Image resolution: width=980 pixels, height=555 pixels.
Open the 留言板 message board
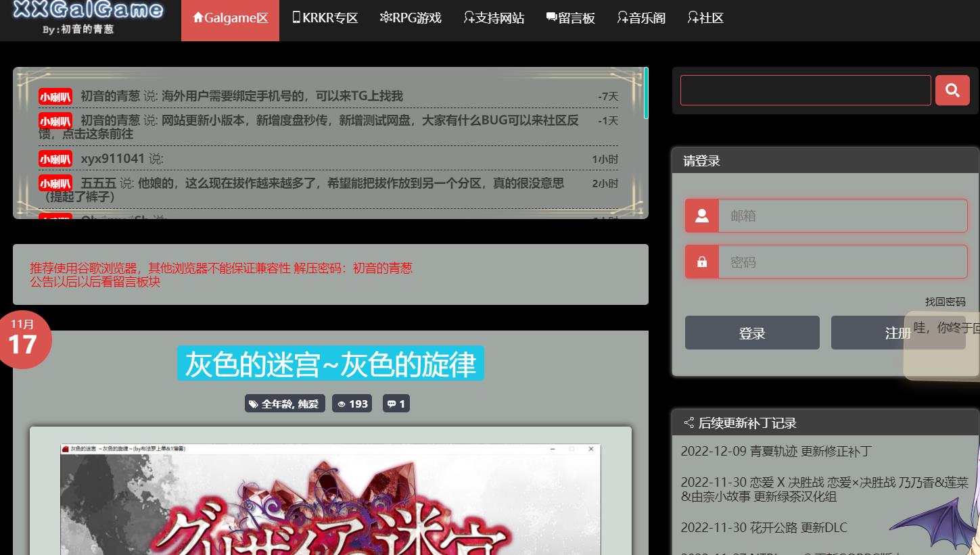[x=570, y=18]
